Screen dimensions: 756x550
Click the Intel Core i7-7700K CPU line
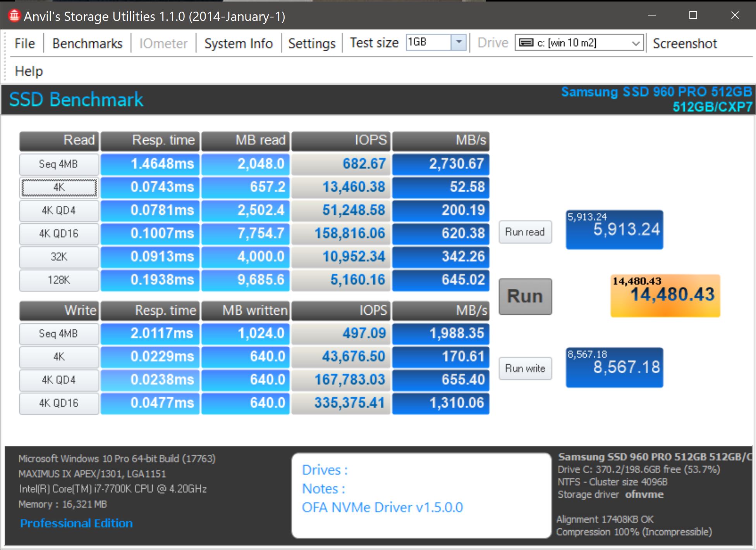[113, 489]
